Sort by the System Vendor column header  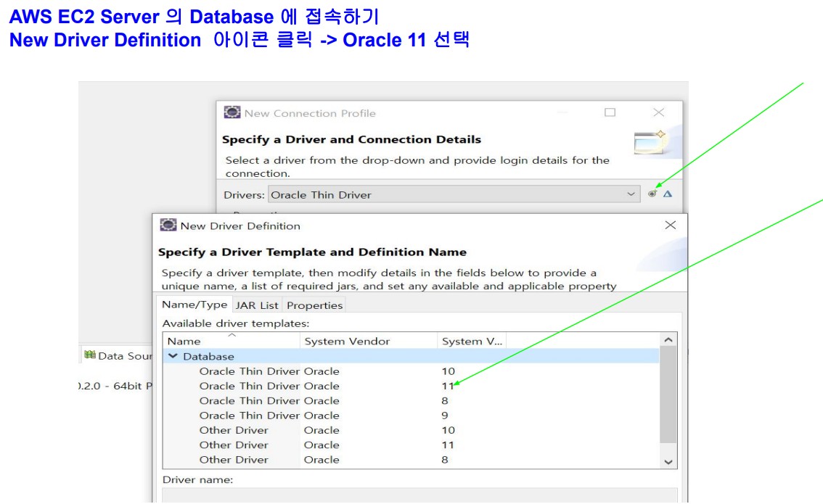(x=369, y=341)
